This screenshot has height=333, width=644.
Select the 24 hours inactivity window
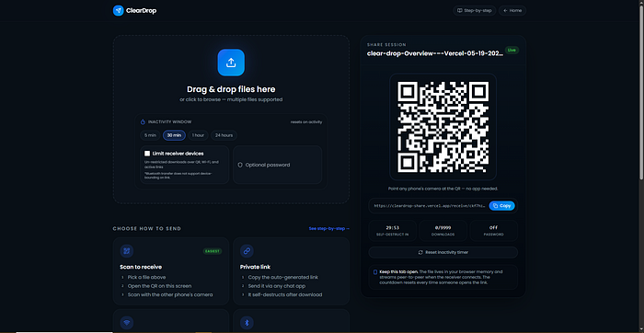(x=224, y=135)
